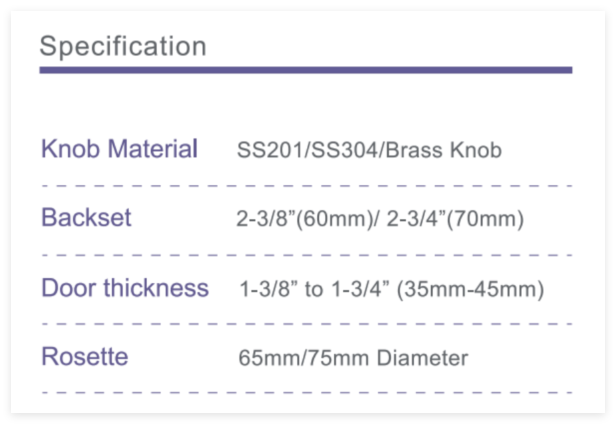Image resolution: width=616 pixels, height=424 pixels.
Task: Click the 2-3/8"(60mm) backset value
Action: pos(292,219)
